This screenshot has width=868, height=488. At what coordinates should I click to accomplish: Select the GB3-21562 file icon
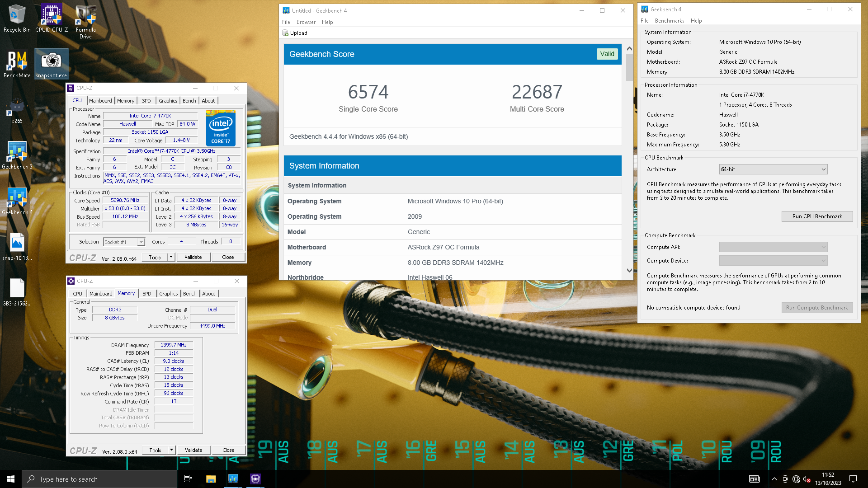[x=17, y=292]
